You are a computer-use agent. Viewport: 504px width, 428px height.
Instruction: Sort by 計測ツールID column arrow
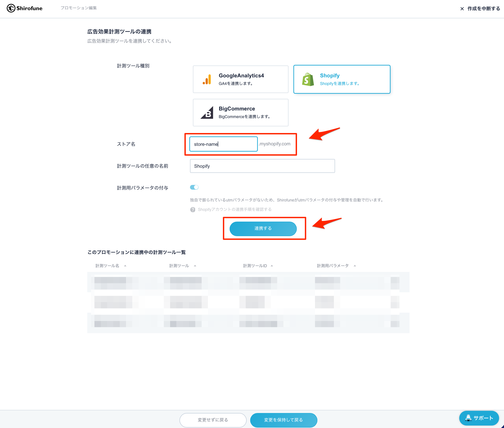pos(272,266)
